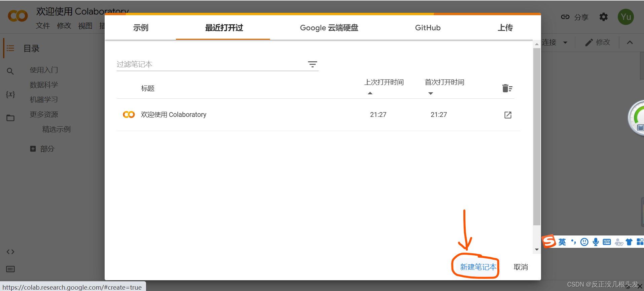Click the dialog scrollbar up arrow

[x=537, y=44]
